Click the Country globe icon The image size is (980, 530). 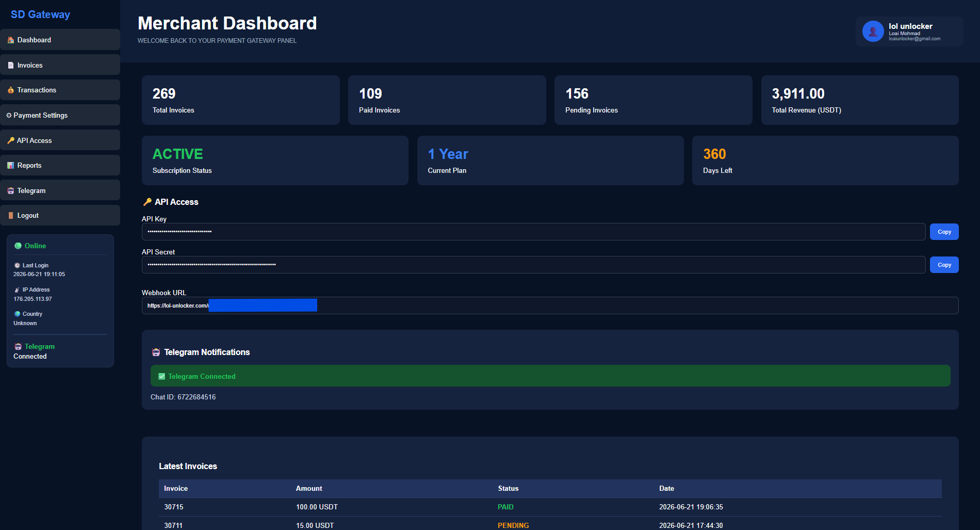17,314
